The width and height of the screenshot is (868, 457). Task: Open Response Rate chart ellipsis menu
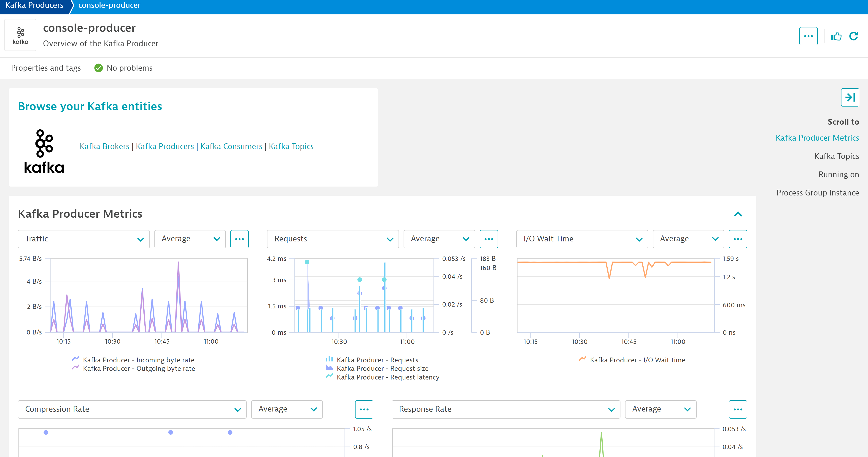738,409
